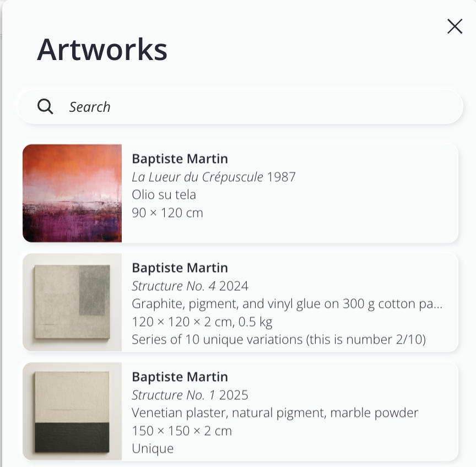
Task: Open the La Lueur du Crépuscule thumbnail
Action: [x=72, y=193]
